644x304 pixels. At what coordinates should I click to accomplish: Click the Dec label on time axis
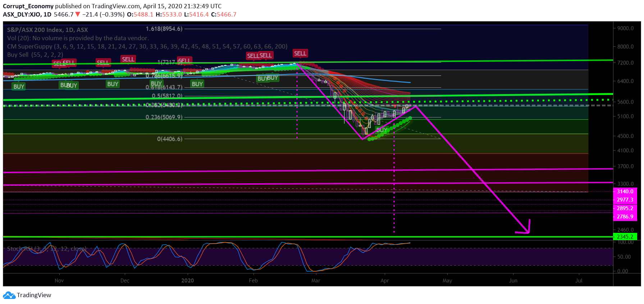click(x=125, y=281)
